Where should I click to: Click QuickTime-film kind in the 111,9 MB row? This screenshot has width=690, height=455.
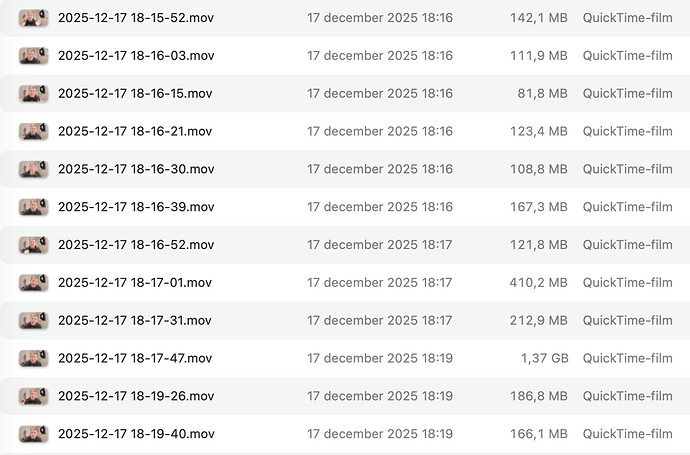point(627,56)
